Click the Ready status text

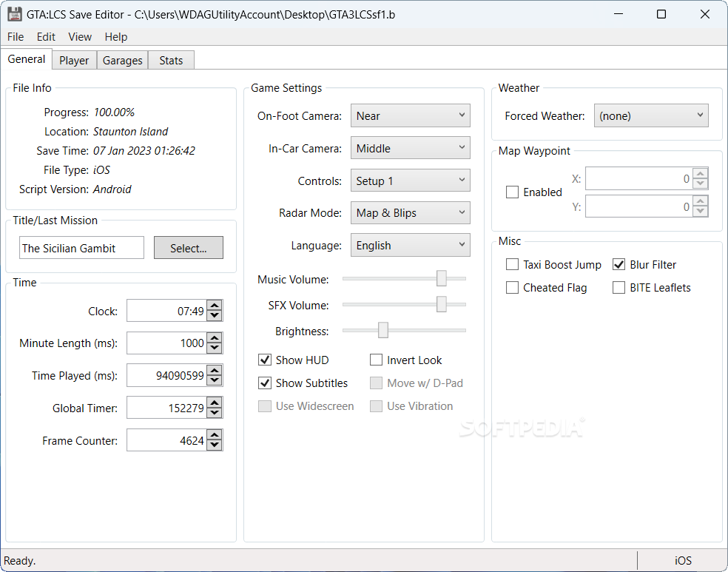point(19,560)
